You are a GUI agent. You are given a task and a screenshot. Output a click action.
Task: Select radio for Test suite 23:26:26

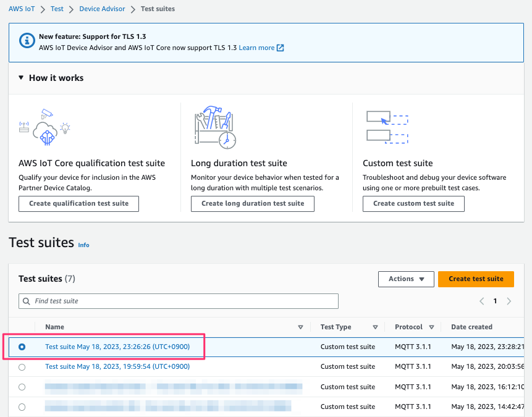[x=22, y=347]
